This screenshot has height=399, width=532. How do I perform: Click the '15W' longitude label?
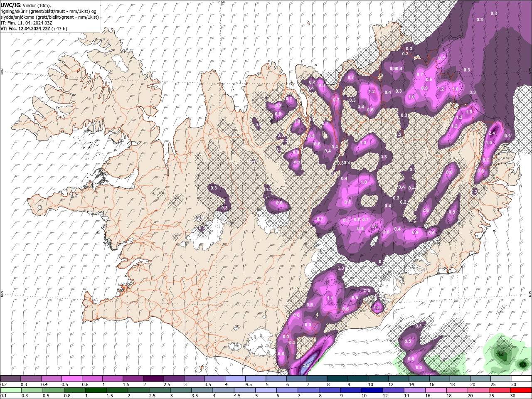click(x=440, y=2)
